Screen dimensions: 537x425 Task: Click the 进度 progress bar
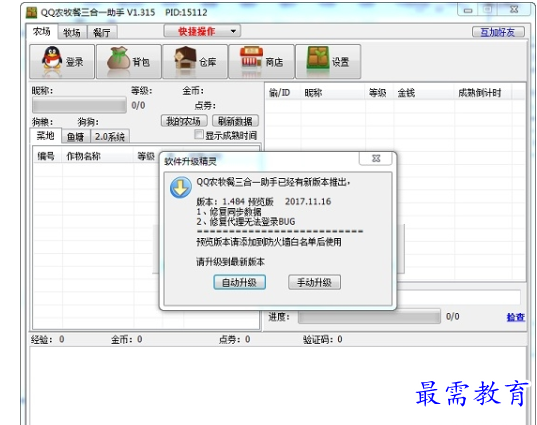pos(369,317)
